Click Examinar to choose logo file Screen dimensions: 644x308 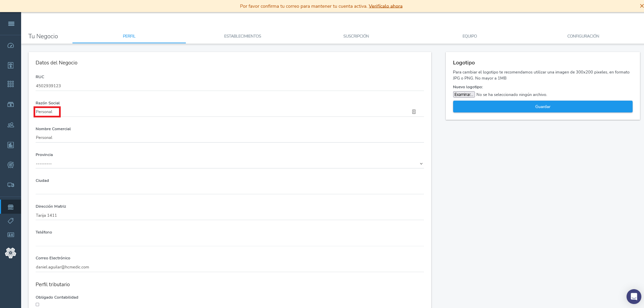(464, 95)
